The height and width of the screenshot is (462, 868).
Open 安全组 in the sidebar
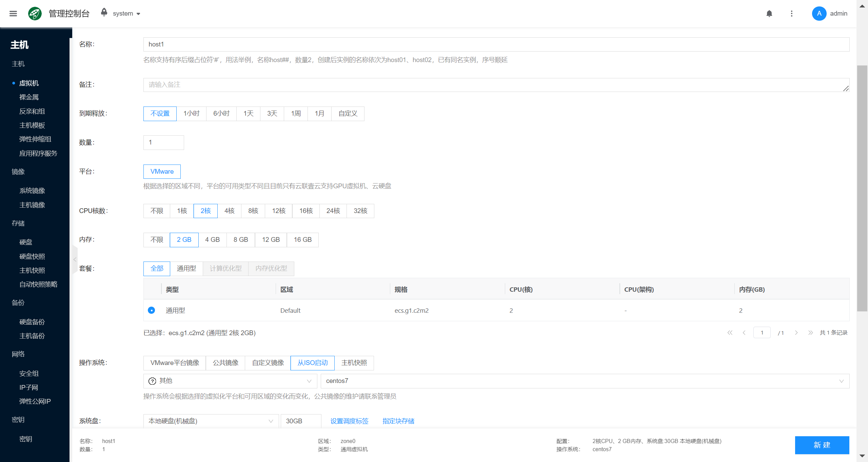click(x=29, y=373)
